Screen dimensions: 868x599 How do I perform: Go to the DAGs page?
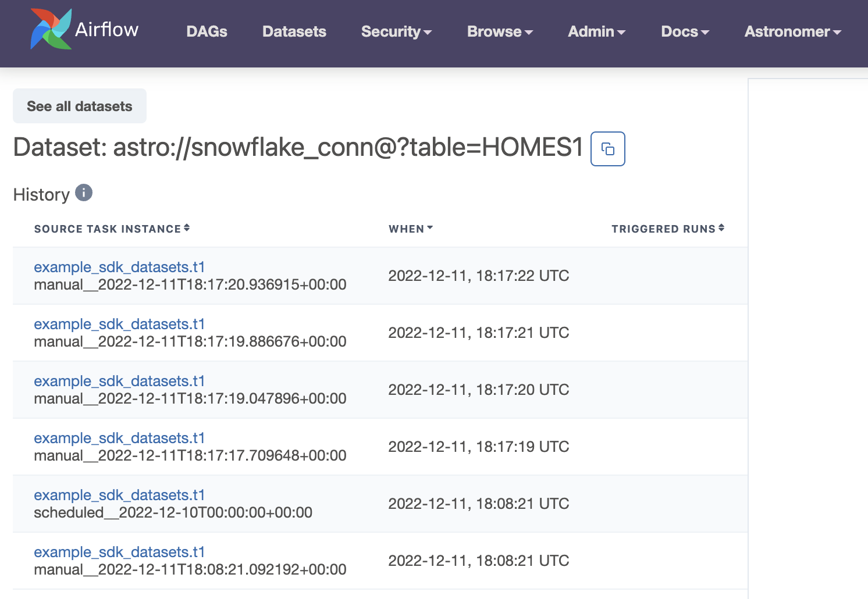(207, 32)
